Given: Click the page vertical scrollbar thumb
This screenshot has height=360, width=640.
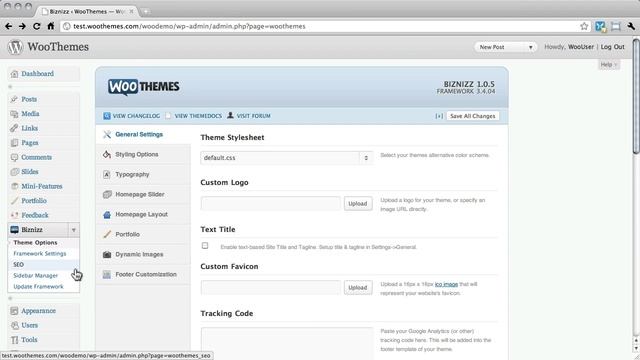Looking at the screenshot, I should tap(636, 96).
